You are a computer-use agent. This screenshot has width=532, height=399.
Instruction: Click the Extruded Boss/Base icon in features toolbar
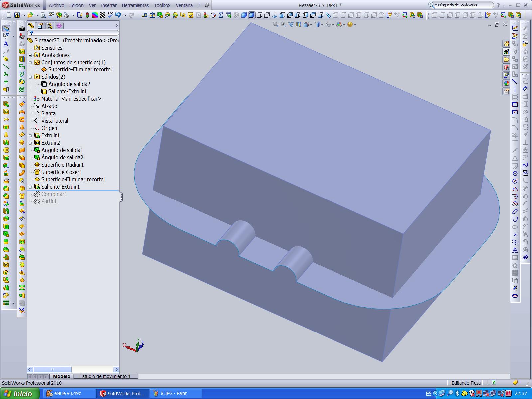(x=6, y=104)
